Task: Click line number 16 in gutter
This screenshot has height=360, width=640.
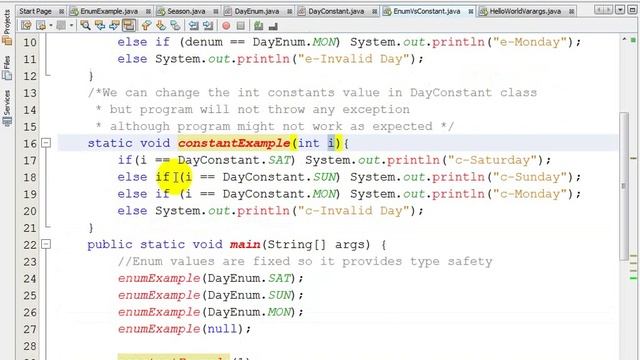Action: click(30, 144)
